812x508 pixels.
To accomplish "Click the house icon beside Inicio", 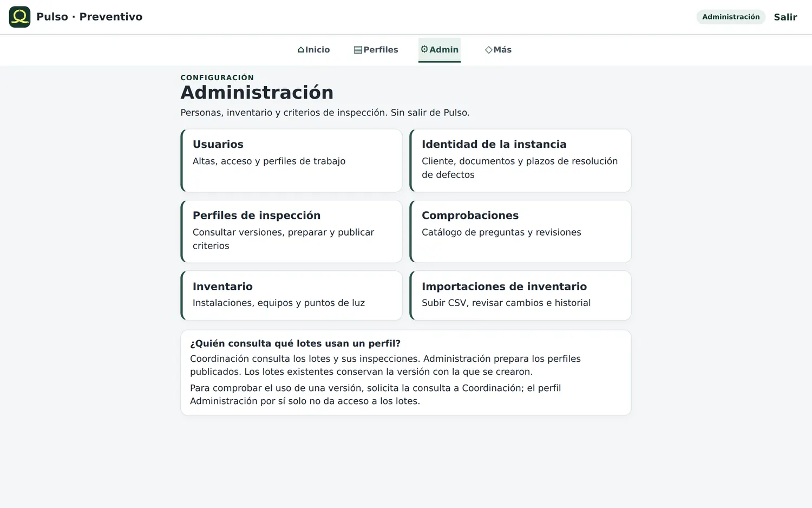I will click(301, 50).
